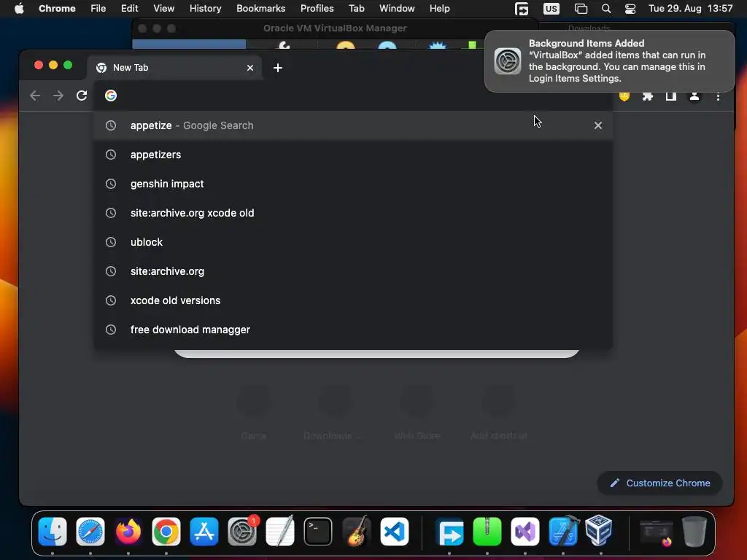Image resolution: width=747 pixels, height=560 pixels.
Task: Choose the site:archive.org suggestion
Action: 352,271
